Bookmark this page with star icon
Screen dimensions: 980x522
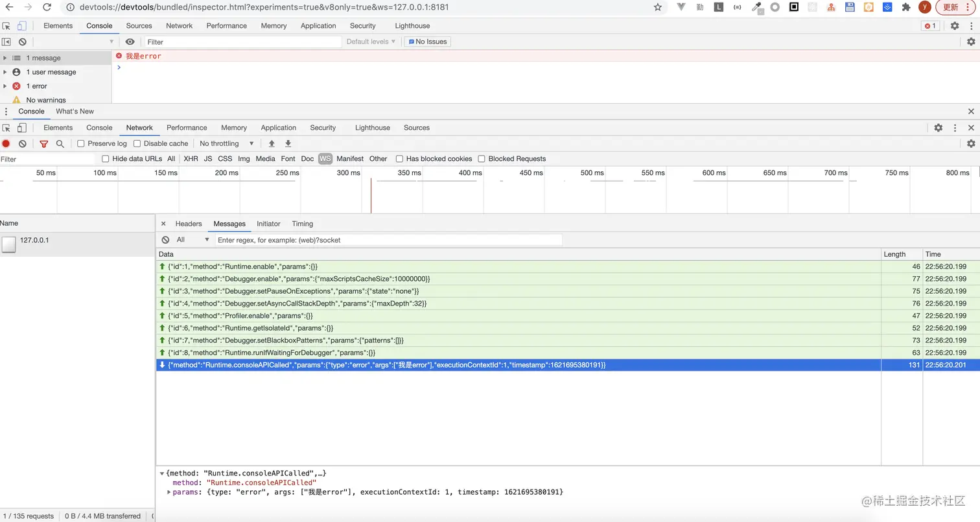[658, 7]
